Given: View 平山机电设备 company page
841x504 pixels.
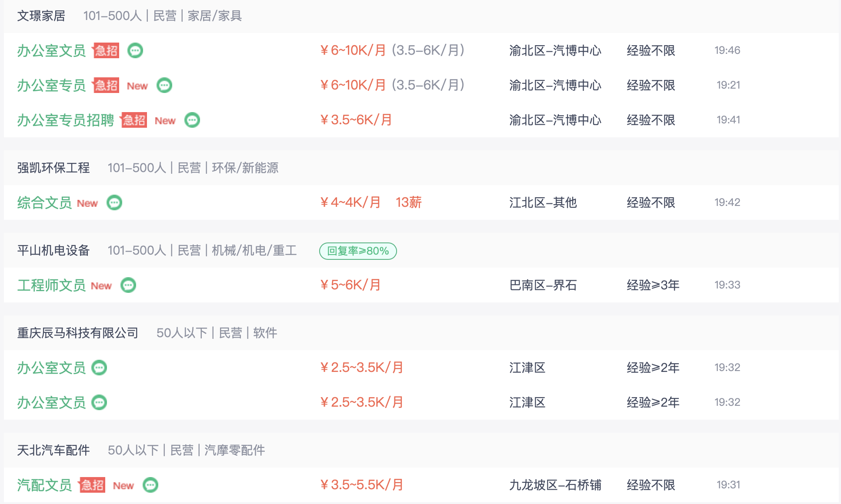Looking at the screenshot, I should (x=53, y=250).
